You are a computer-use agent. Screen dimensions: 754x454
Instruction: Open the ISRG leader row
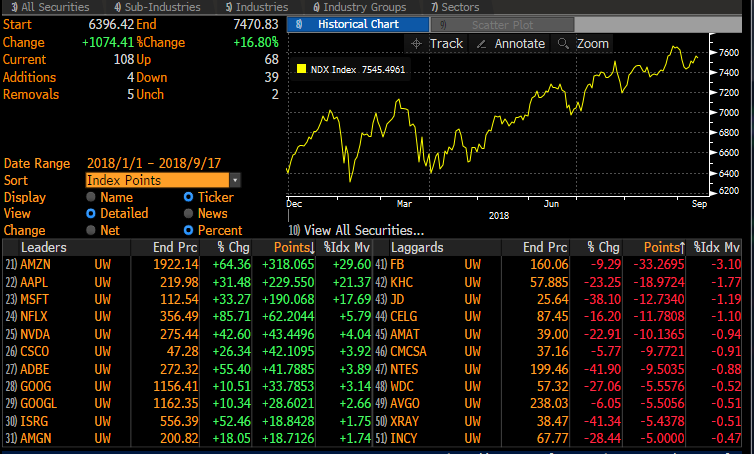click(188, 421)
